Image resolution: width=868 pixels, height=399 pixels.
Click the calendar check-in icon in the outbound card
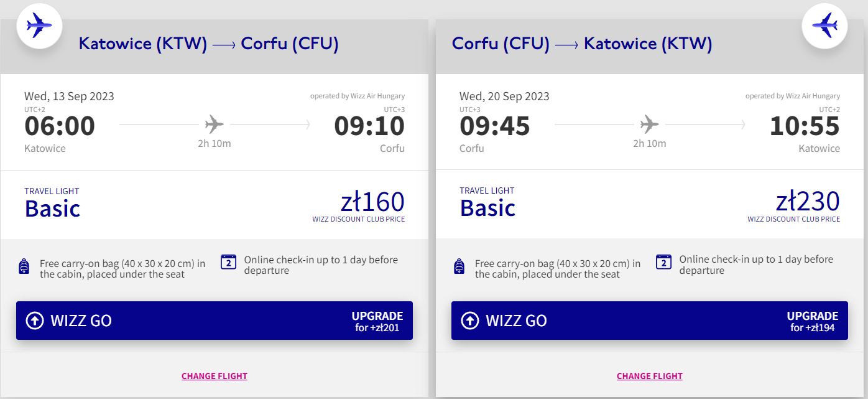pyautogui.click(x=229, y=262)
